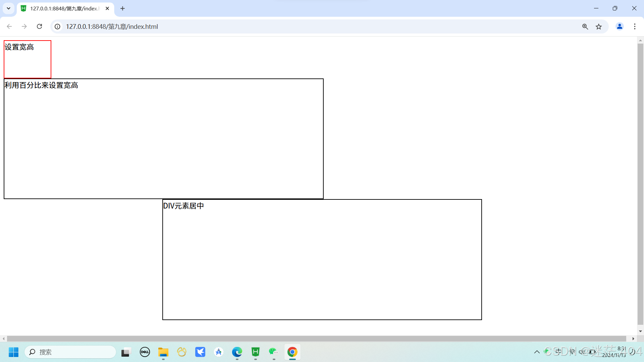Open the zoom magnifier in address bar

click(x=585, y=26)
